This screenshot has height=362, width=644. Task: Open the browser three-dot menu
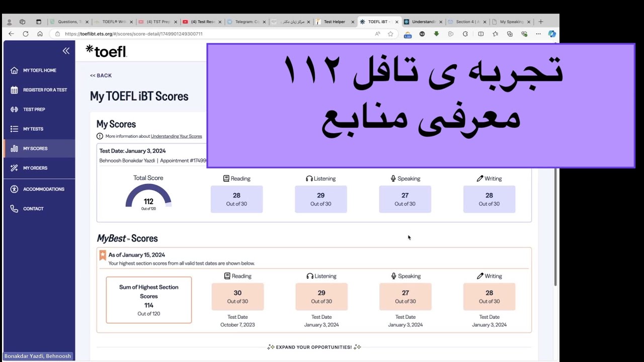coord(538,34)
